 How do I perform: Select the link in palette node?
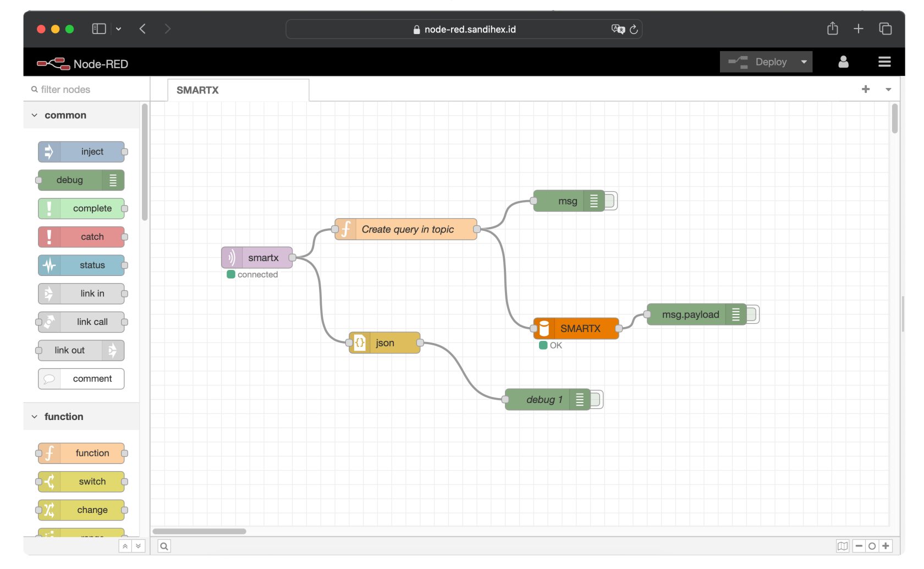click(81, 294)
